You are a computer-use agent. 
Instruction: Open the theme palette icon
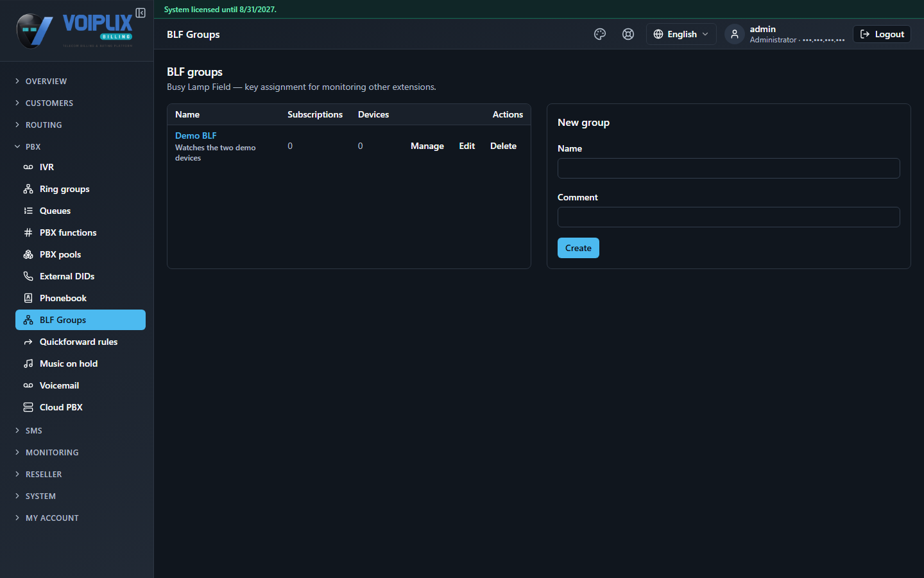pyautogui.click(x=600, y=34)
